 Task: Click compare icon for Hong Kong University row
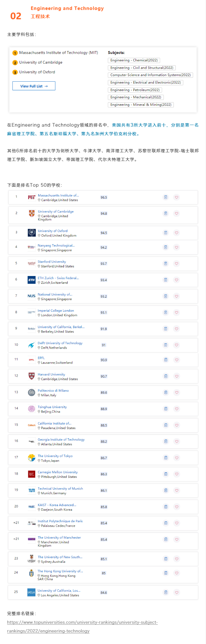(x=166, y=573)
